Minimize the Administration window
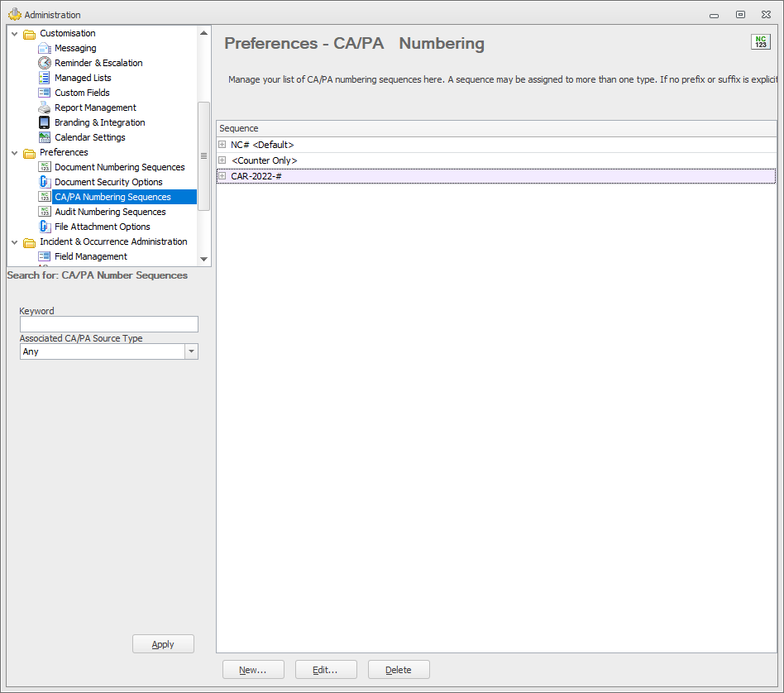The image size is (784, 693). tap(714, 16)
